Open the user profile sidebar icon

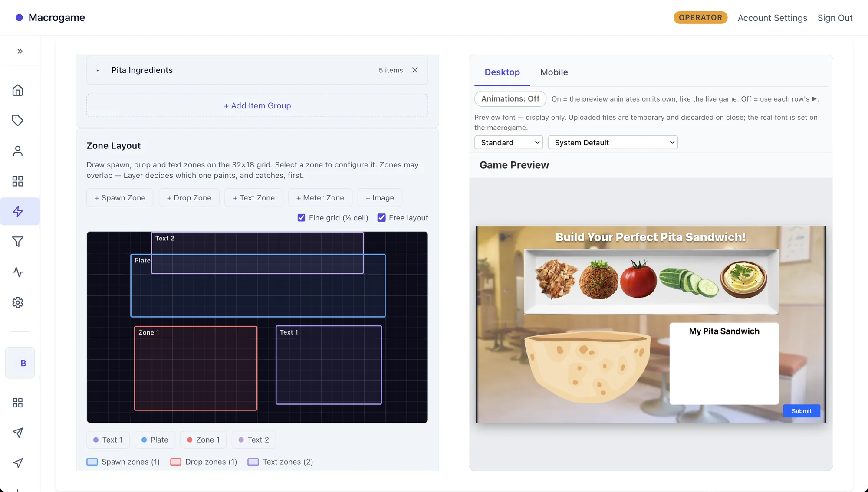pyautogui.click(x=18, y=151)
